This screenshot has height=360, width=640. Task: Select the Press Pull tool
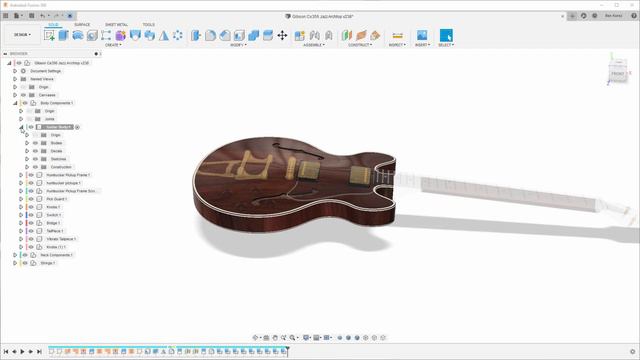coord(196,36)
